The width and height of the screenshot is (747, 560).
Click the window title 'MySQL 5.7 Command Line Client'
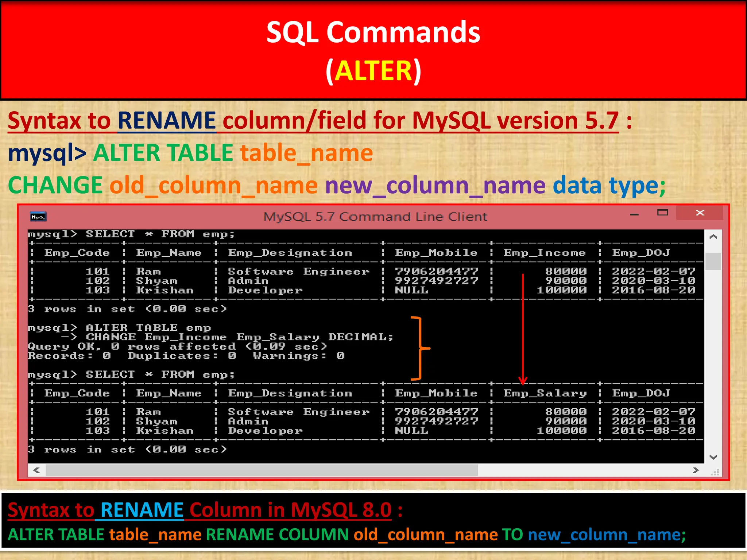[x=375, y=217]
